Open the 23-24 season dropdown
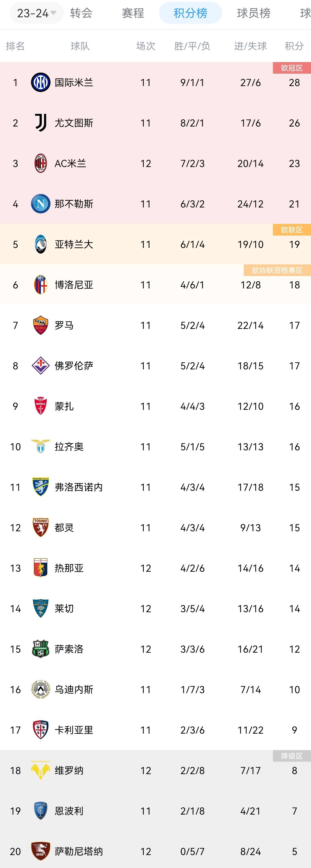The image size is (311, 868). coord(36,13)
